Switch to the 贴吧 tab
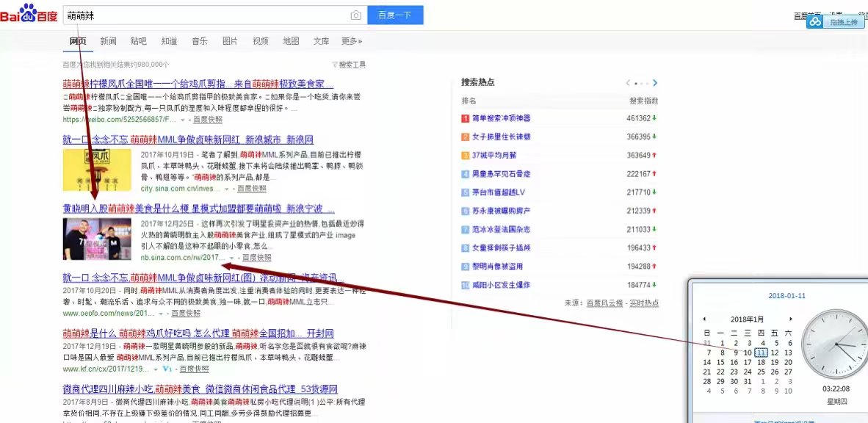The image size is (868, 423). (139, 41)
